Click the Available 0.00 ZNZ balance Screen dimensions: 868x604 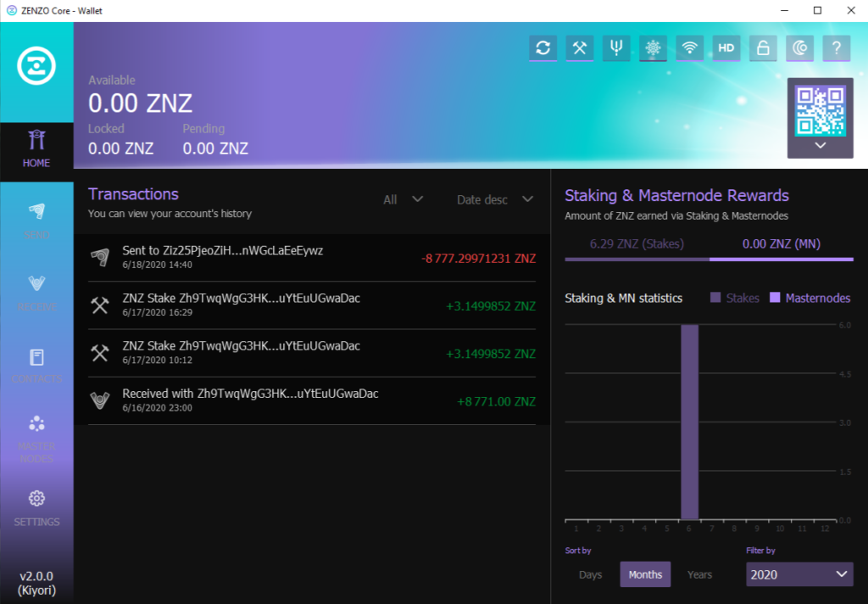pyautogui.click(x=140, y=103)
